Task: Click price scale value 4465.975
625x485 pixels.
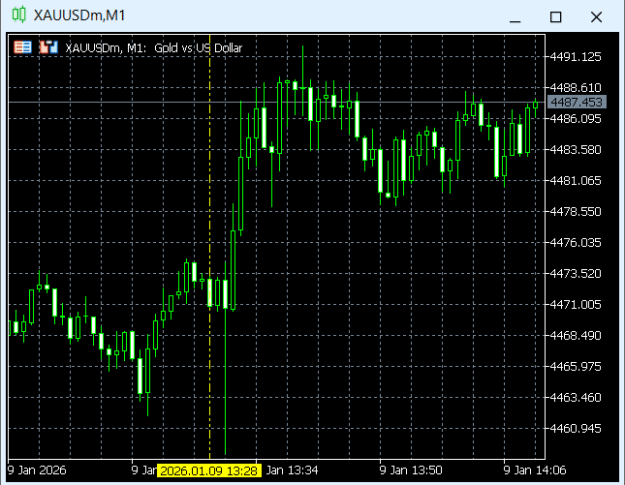Action: pyautogui.click(x=576, y=367)
